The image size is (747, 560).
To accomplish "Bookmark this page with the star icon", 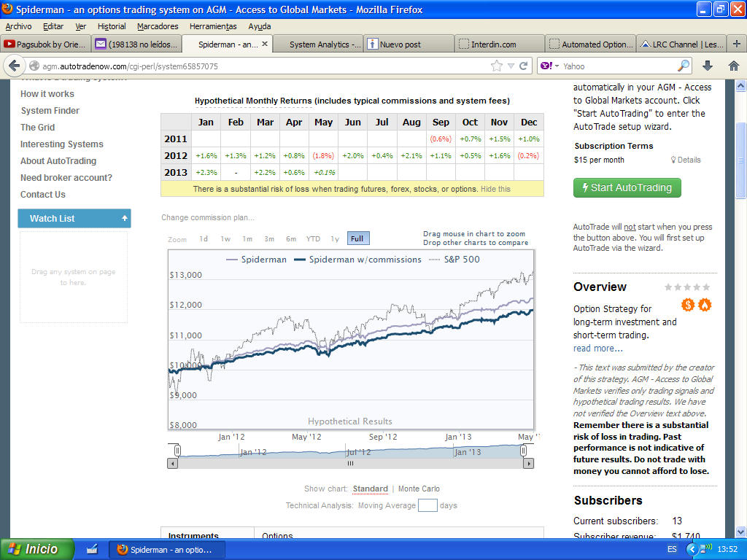I will (x=496, y=66).
